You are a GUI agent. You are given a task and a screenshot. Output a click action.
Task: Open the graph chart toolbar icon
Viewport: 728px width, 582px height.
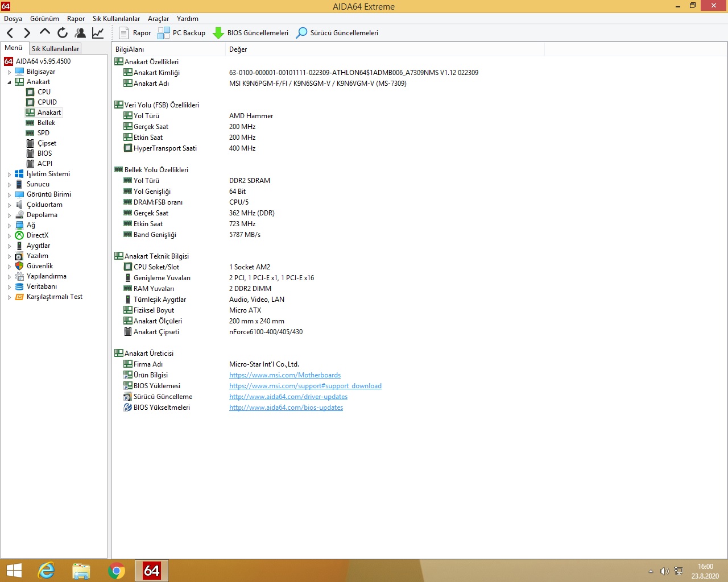pyautogui.click(x=98, y=33)
